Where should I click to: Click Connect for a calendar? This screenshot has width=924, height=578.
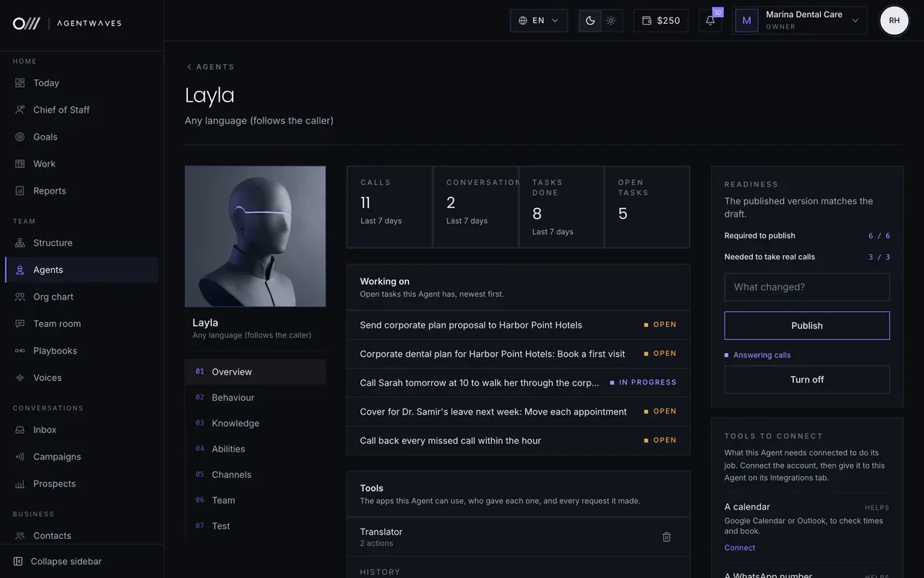pyautogui.click(x=740, y=548)
